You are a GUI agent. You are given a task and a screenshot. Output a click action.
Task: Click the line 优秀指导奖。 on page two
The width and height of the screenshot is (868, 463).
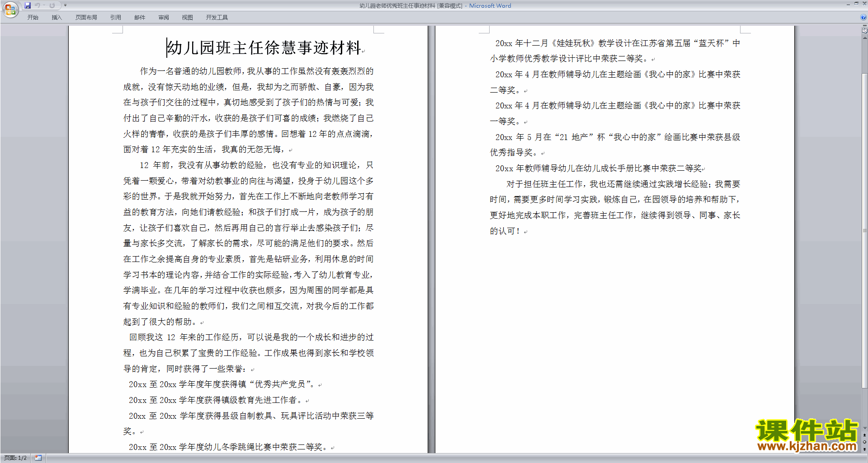514,153
